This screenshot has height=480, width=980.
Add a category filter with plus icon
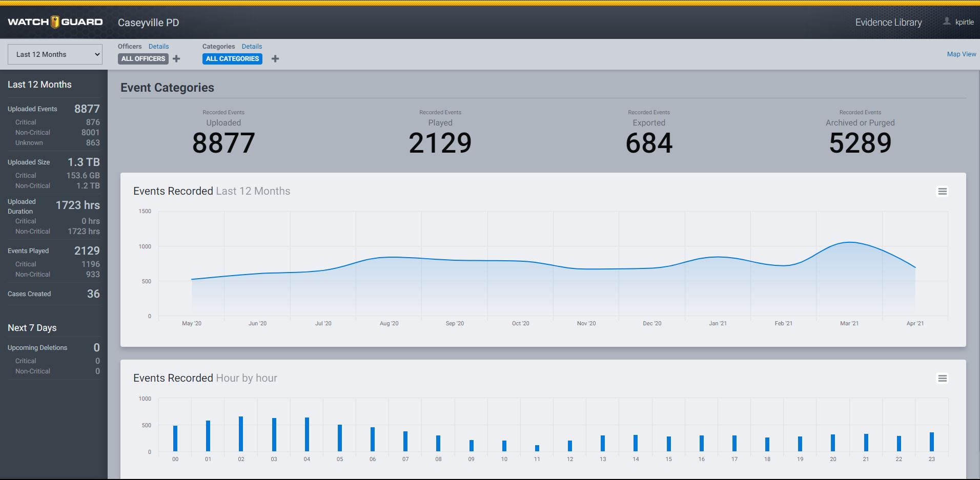pyautogui.click(x=275, y=59)
